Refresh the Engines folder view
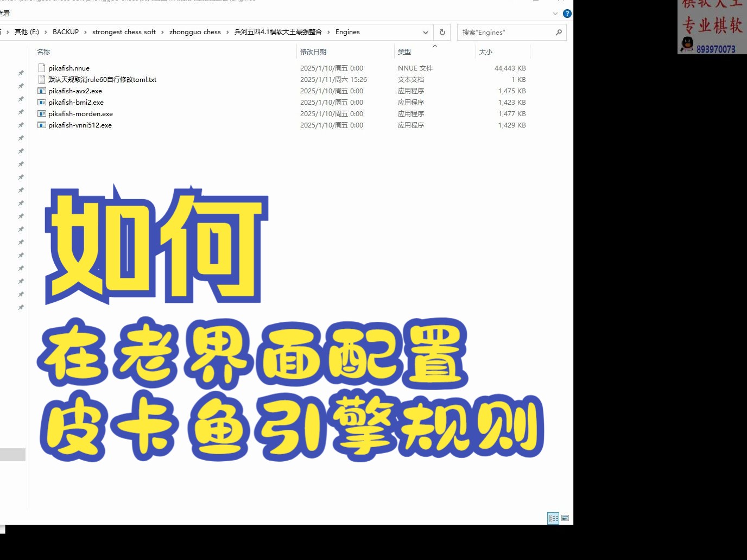The width and height of the screenshot is (747, 560). [x=442, y=33]
